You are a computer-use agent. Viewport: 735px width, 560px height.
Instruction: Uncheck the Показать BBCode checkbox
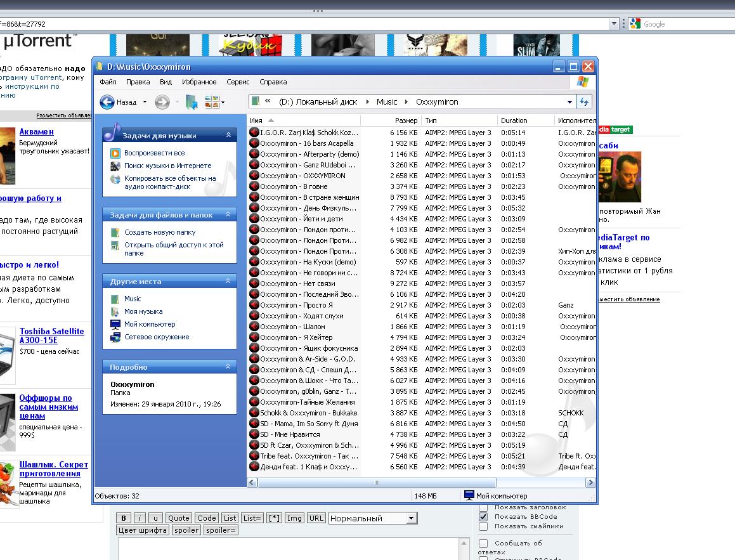(483, 517)
